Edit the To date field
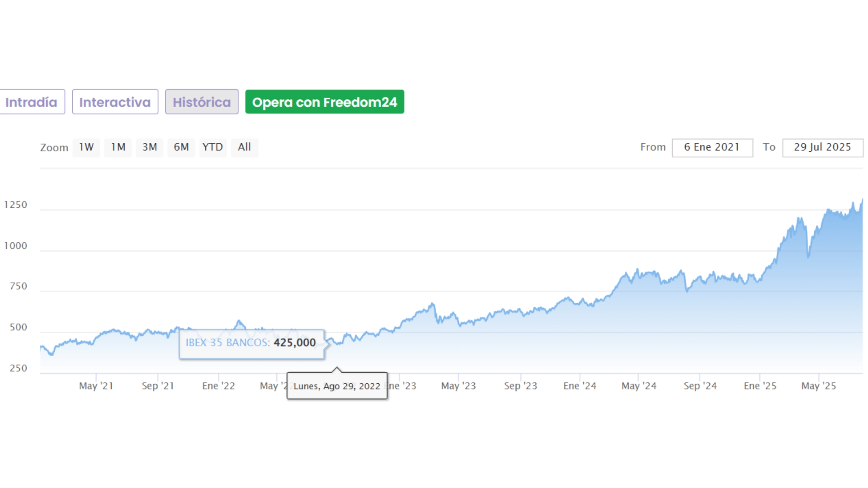Viewport: 868px width, 488px height. [822, 147]
